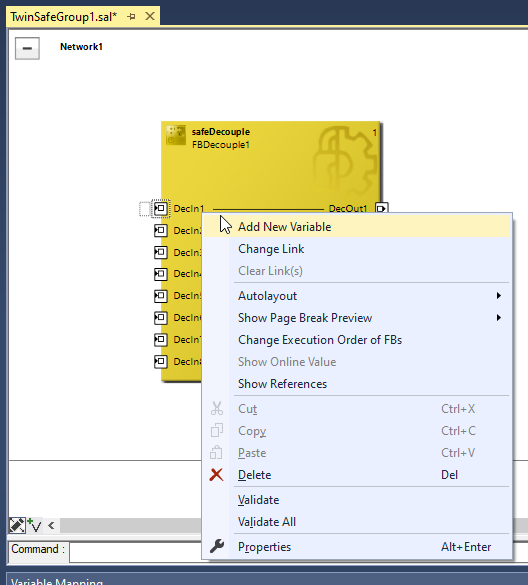Click the block execution order number 1
Viewport: 528px width, 585px height.
tap(374, 132)
